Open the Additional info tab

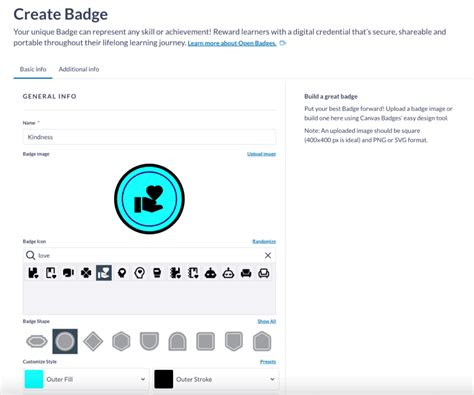click(x=79, y=69)
